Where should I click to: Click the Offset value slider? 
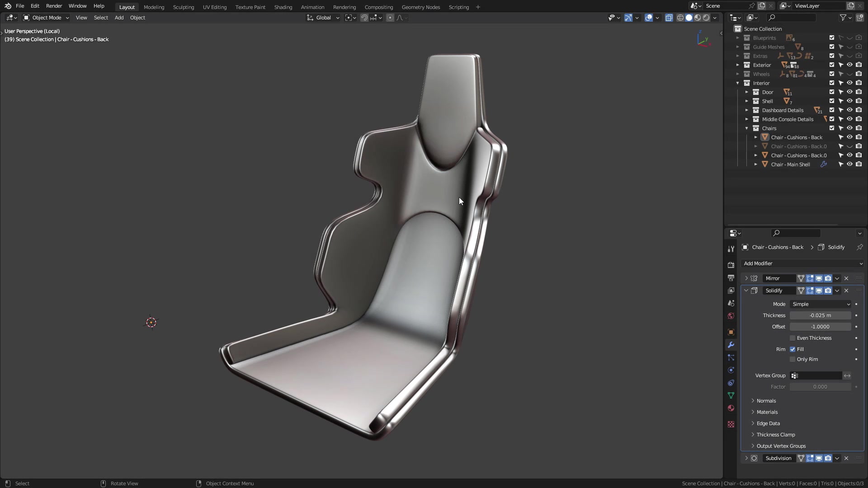pyautogui.click(x=821, y=327)
